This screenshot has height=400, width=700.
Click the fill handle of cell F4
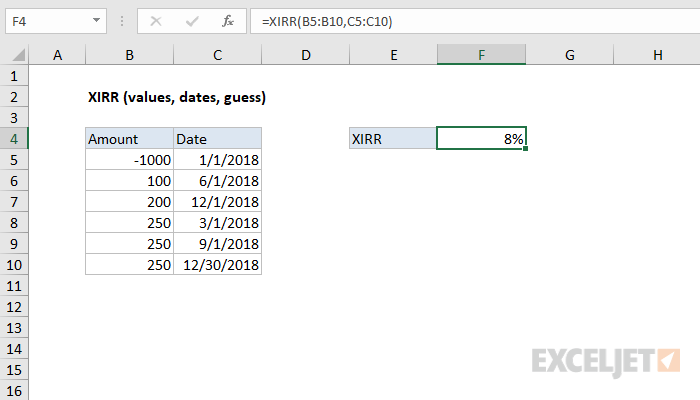tap(525, 148)
